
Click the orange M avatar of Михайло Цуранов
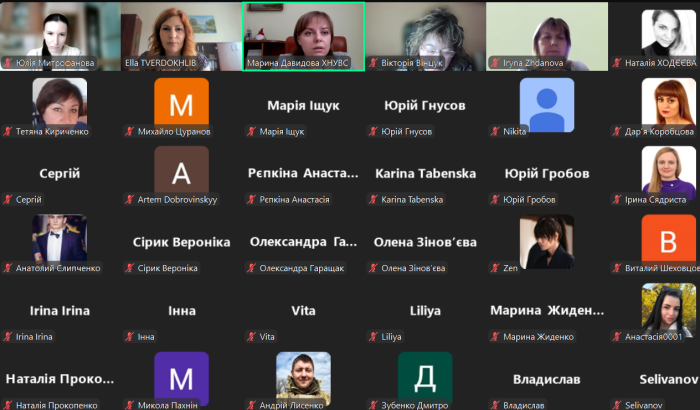pyautogui.click(x=181, y=104)
